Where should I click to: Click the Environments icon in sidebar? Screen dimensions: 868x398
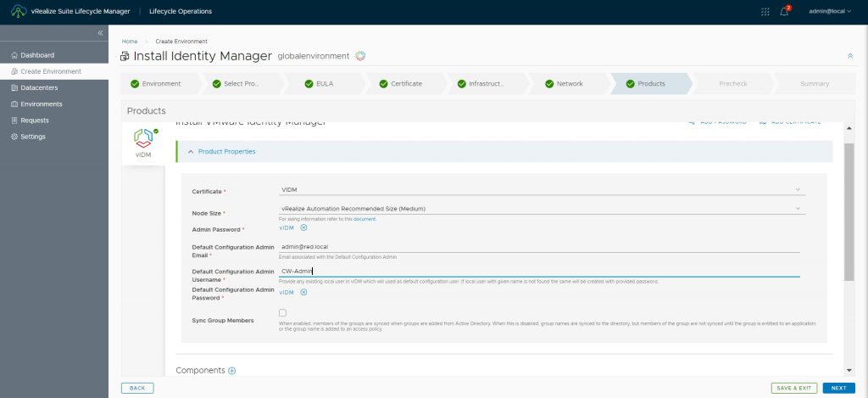(14, 104)
